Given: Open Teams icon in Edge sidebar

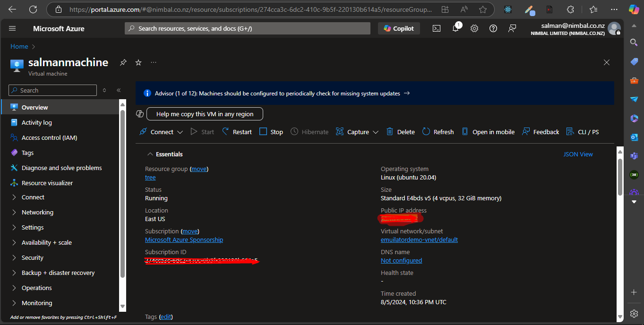Looking at the screenshot, I should [x=634, y=156].
